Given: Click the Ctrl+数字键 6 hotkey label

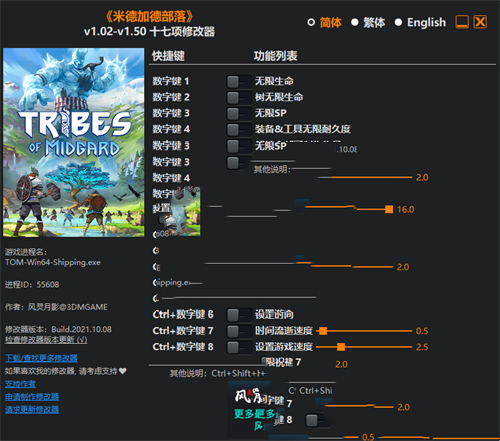Looking at the screenshot, I should coord(183,315).
